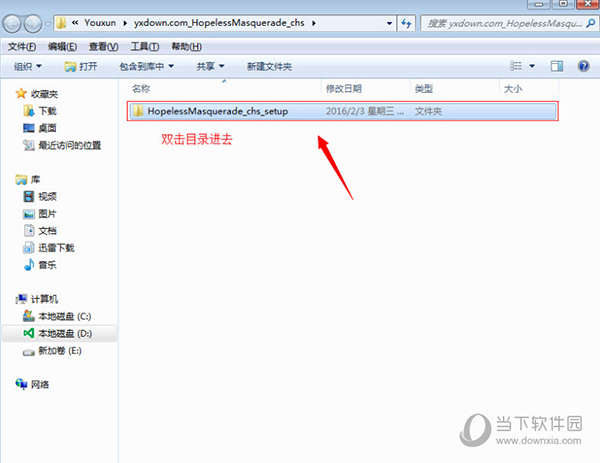Click the Youxun breadcrumb segment
The height and width of the screenshot is (463, 600).
coord(100,23)
